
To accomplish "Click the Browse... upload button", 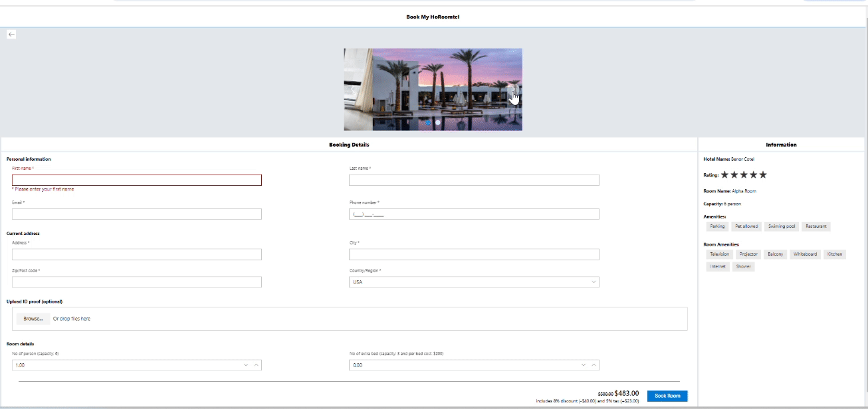I will tap(33, 319).
